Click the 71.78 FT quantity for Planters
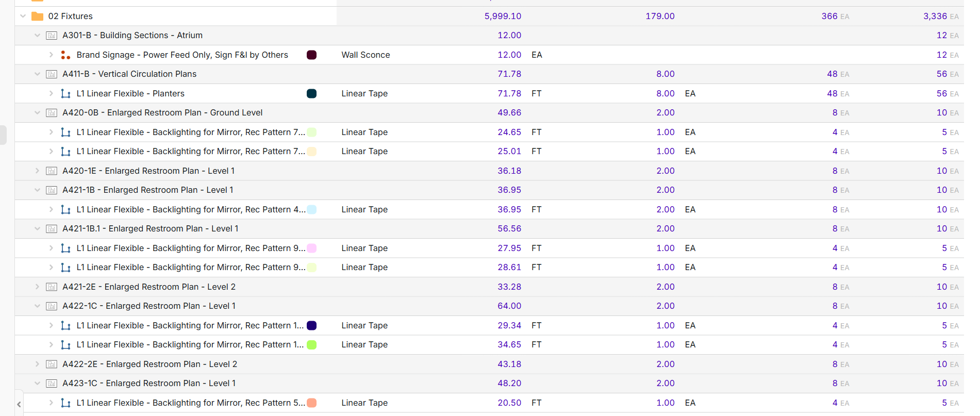980x416 pixels. (x=509, y=94)
